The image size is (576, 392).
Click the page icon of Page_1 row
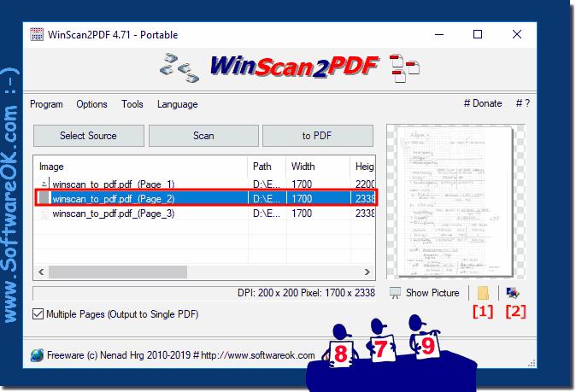(44, 183)
